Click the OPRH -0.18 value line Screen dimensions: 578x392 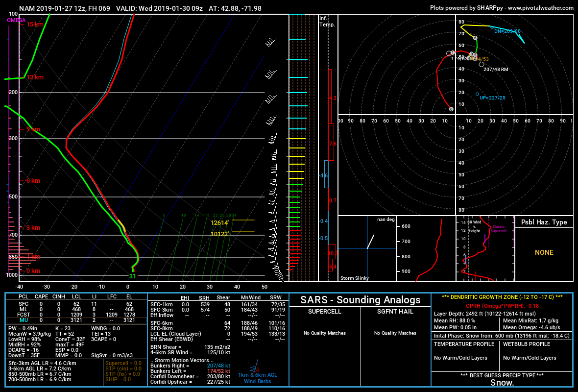pyautogui.click(x=502, y=306)
